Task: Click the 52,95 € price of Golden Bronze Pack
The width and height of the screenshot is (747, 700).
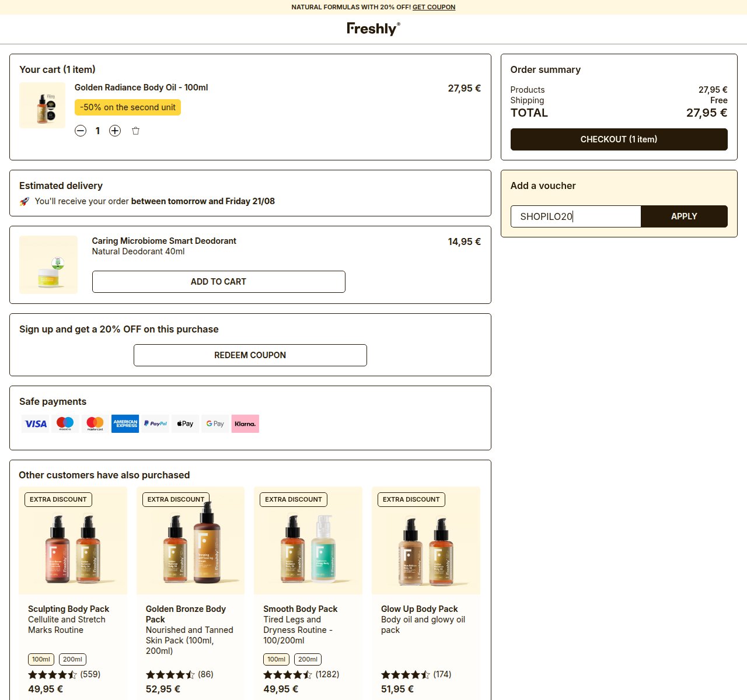Action: [x=163, y=689]
